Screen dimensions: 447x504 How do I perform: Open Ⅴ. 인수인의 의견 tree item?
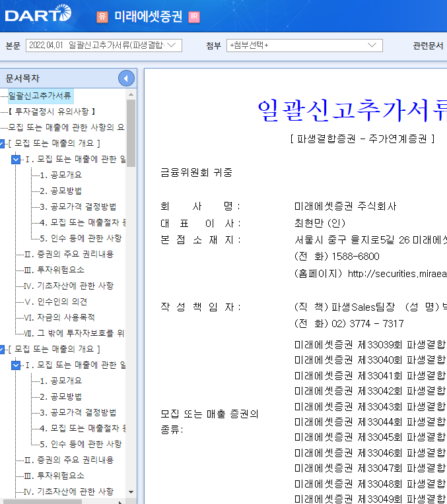(x=55, y=301)
